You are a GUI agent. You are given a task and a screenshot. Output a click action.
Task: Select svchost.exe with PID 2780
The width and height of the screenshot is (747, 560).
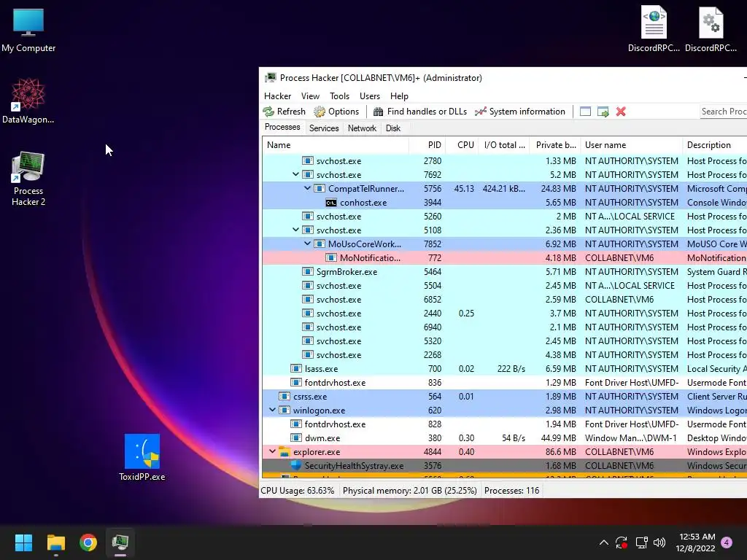click(x=505, y=161)
